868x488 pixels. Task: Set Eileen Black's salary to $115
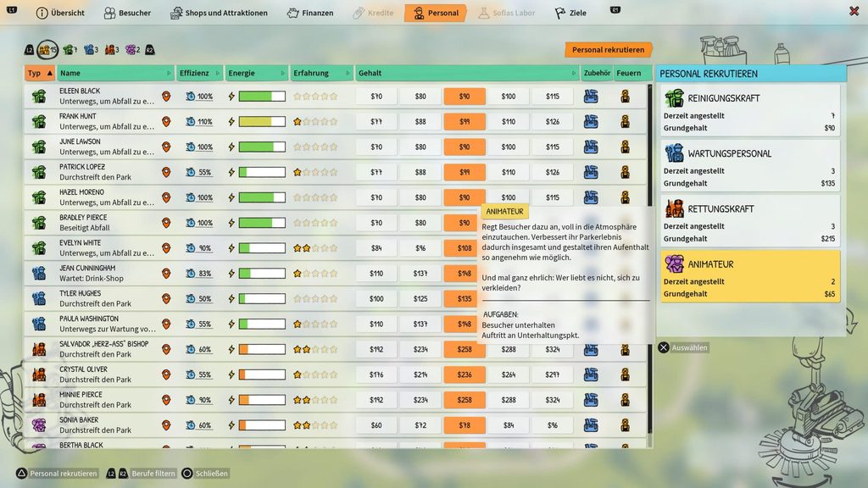(553, 97)
